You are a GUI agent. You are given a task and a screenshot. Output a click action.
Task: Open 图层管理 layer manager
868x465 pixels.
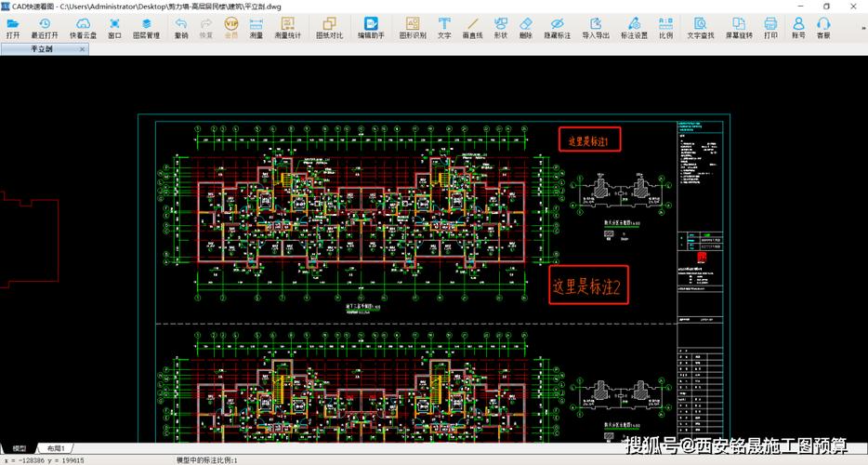(x=146, y=28)
